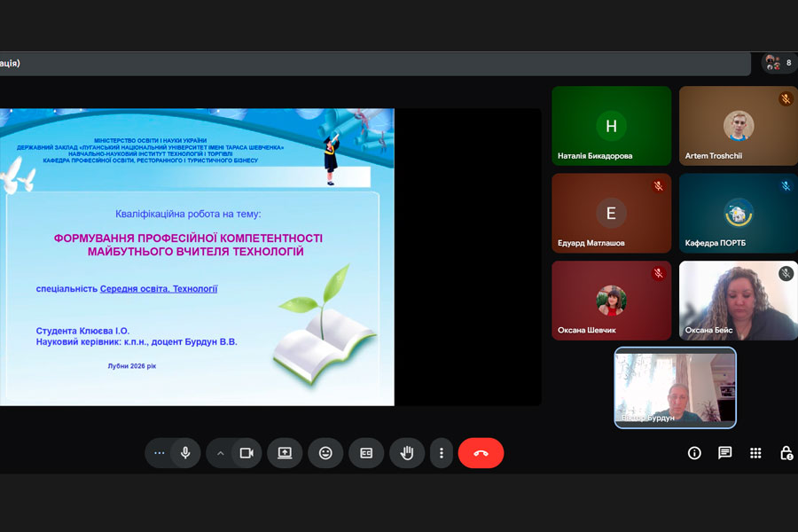Select Artem Troshchii participant tile

739,126
